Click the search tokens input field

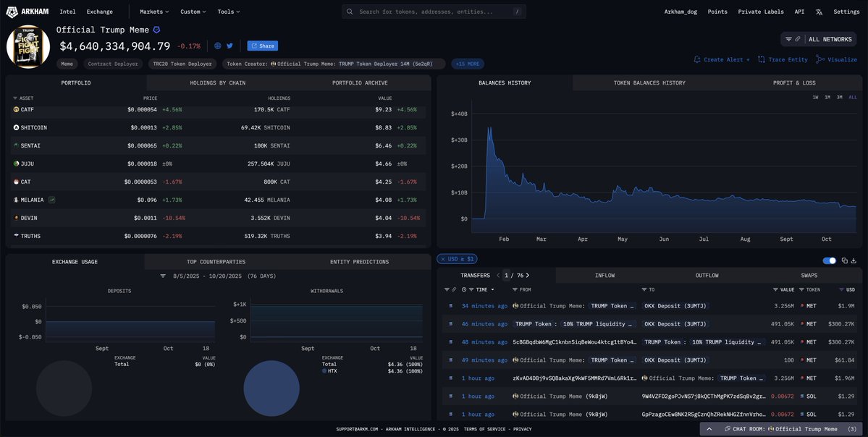[x=433, y=12]
